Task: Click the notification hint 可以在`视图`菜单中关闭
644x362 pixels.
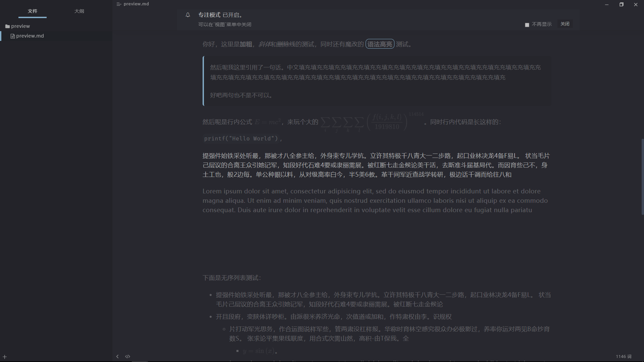Action: click(225, 24)
